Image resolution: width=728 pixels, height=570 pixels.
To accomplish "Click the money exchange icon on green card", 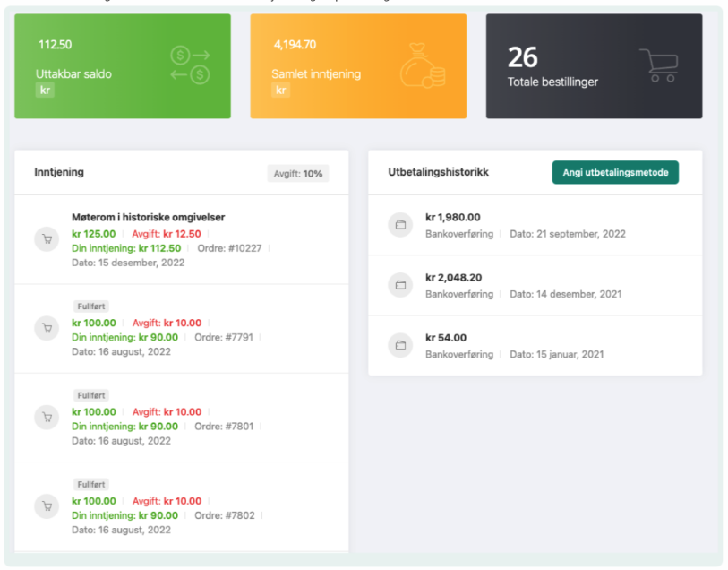I will pyautogui.click(x=190, y=65).
